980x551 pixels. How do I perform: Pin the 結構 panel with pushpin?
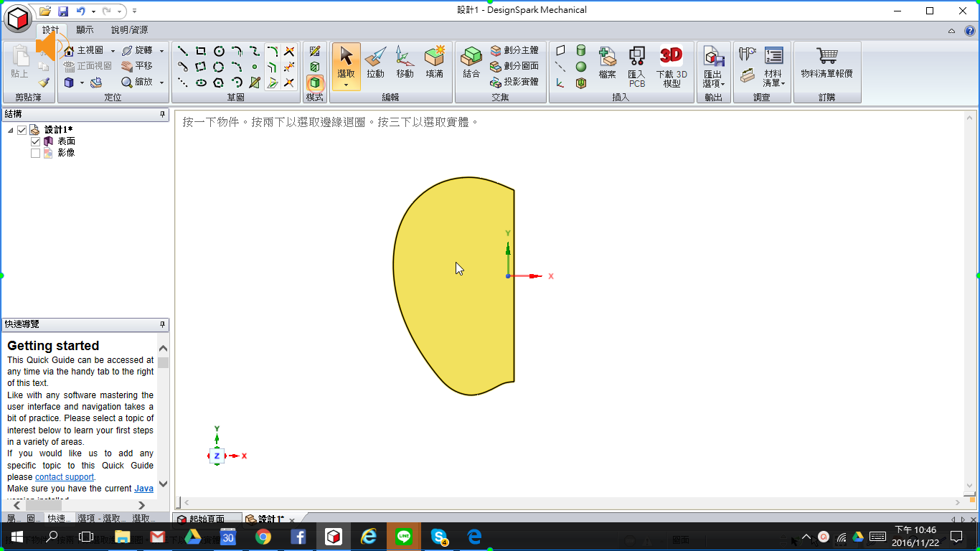point(163,114)
